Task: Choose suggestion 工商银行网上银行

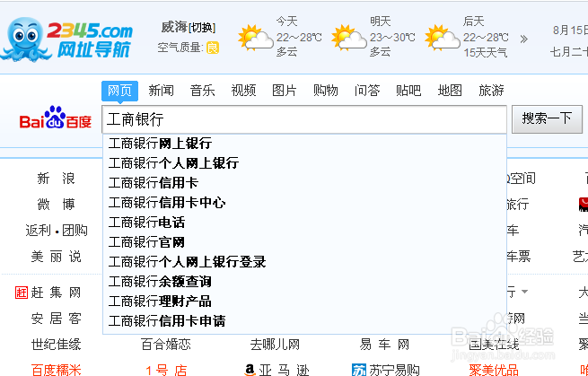Action: tap(304, 144)
